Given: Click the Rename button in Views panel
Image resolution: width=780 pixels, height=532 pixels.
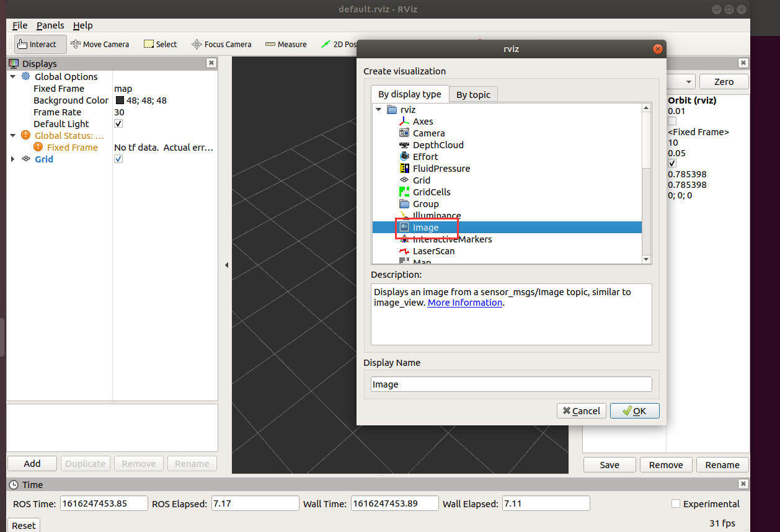Looking at the screenshot, I should tap(722, 465).
